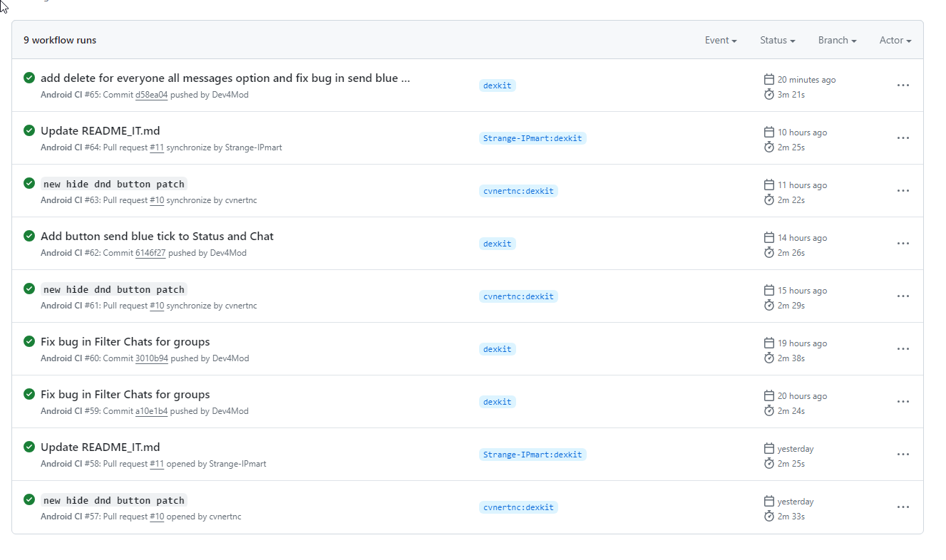Click the success checkmark of run #59
Image resolution: width=946 pixels, height=560 pixels.
coord(29,394)
